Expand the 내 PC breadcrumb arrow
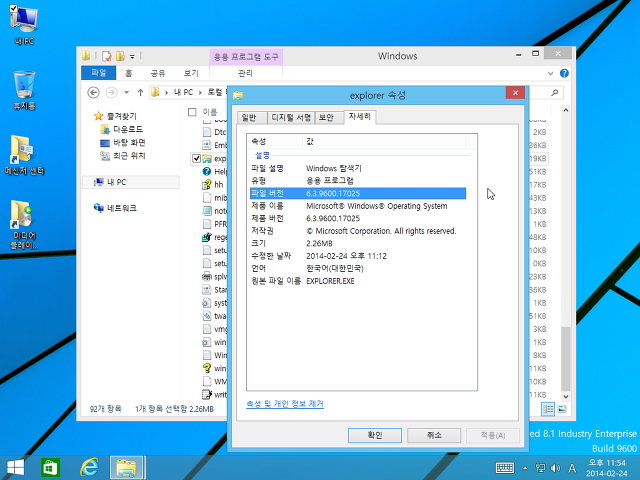The width and height of the screenshot is (640, 480). 200,93
